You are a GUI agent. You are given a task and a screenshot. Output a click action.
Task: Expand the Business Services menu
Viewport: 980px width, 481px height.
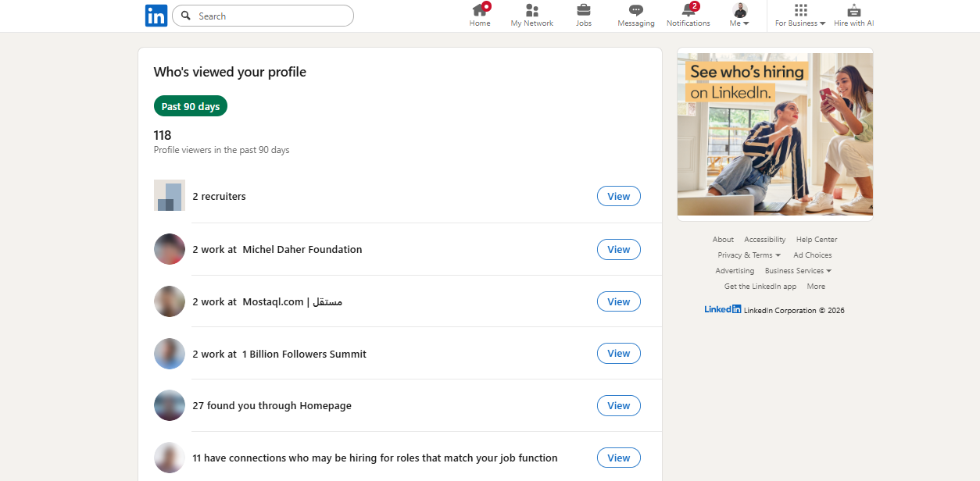point(797,270)
